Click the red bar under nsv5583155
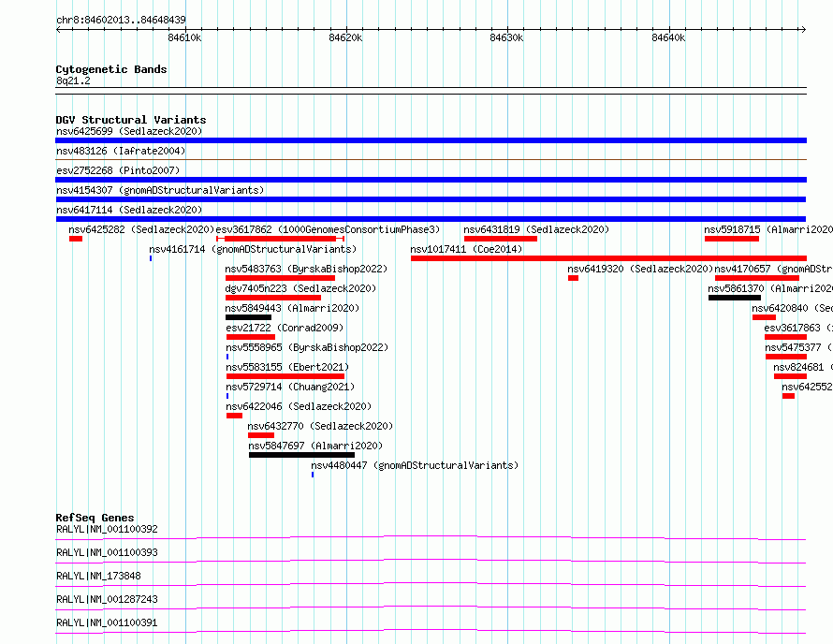 point(285,376)
